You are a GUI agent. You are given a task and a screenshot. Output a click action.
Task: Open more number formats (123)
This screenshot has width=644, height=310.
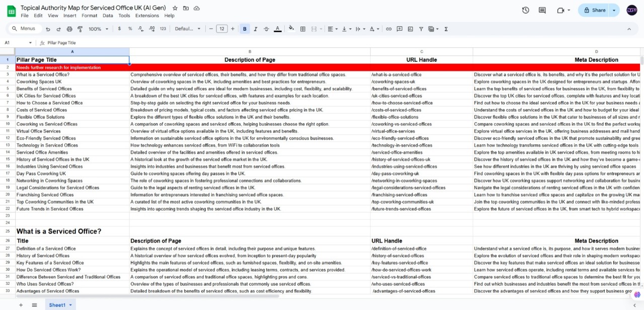tap(163, 29)
